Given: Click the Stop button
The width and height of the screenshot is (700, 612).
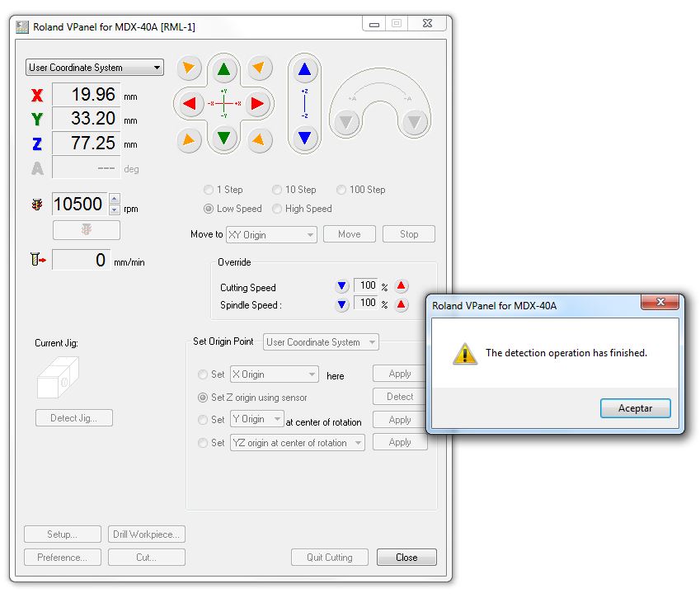Looking at the screenshot, I should coord(408,234).
